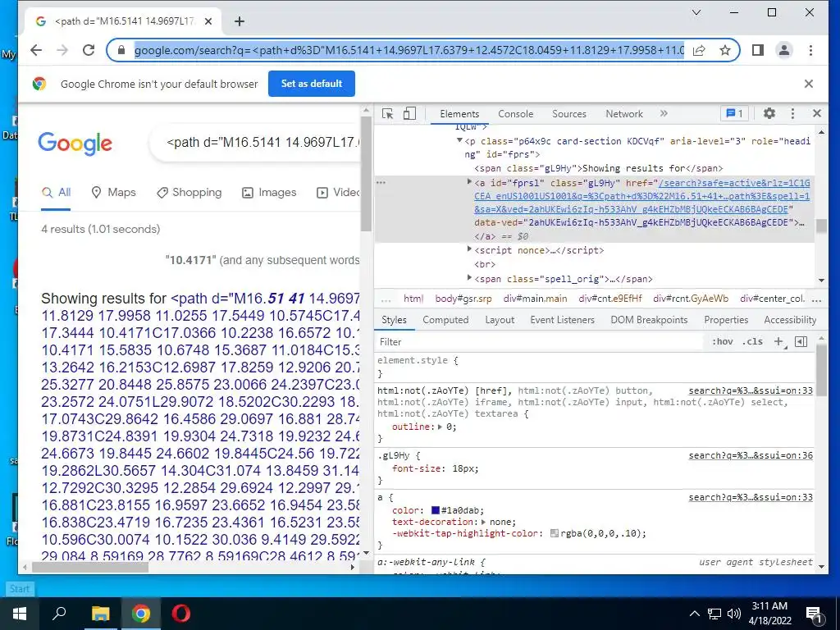Toggle the device toolbar icon
Screen dimensions: 840x630
(x=409, y=113)
